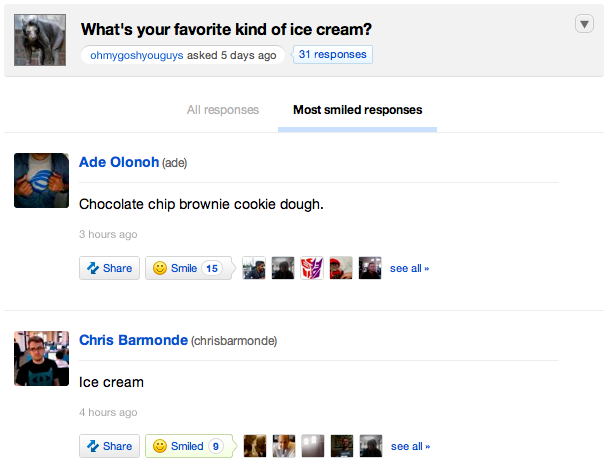The width and height of the screenshot is (611, 476).
Task: See all smilers of Chris's response
Action: pos(410,446)
